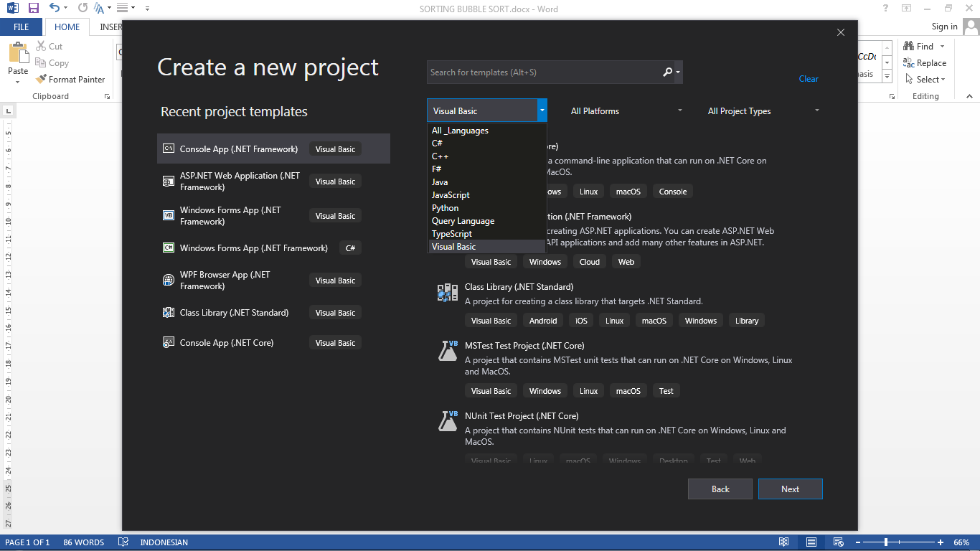This screenshot has width=980, height=551.
Task: Click the proofing check icon in status bar
Action: click(x=123, y=542)
